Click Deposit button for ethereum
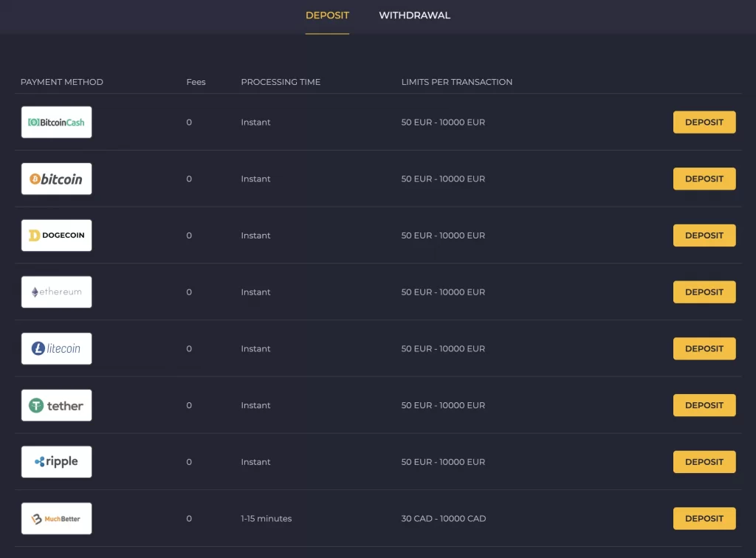 point(704,292)
